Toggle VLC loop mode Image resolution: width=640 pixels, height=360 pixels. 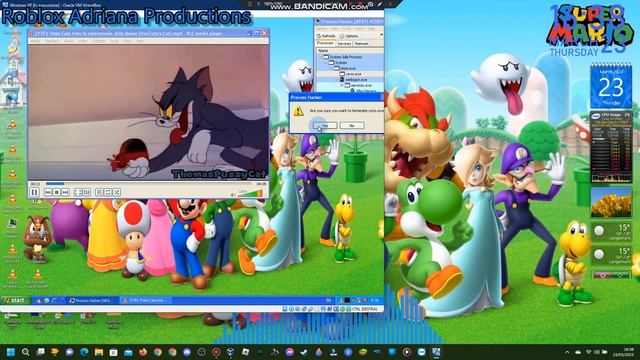[108, 192]
